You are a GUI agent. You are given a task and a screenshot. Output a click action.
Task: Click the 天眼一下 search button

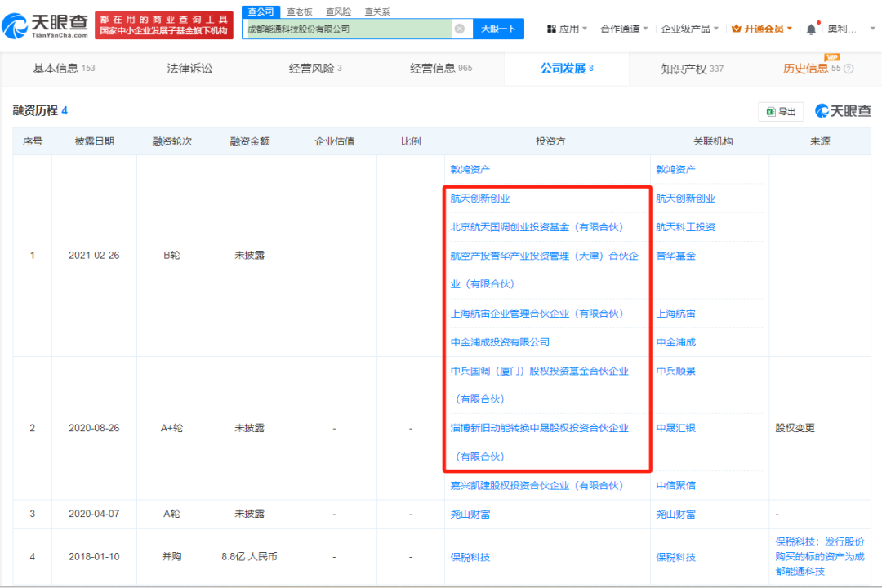click(498, 29)
